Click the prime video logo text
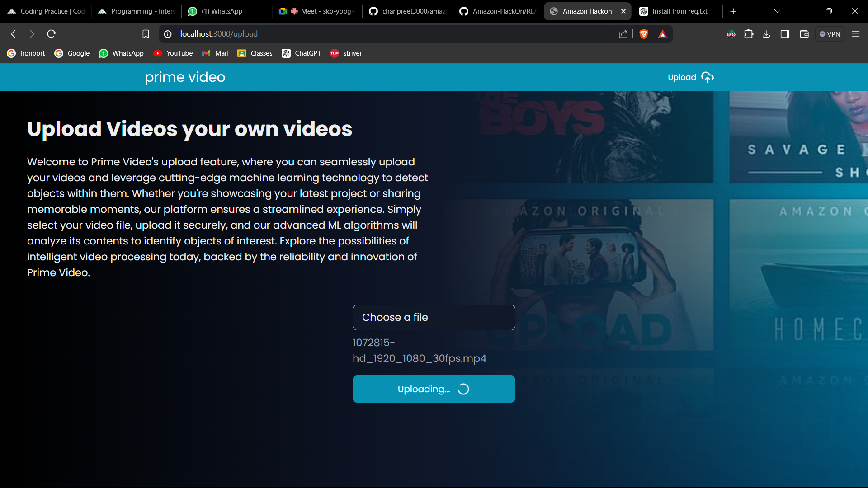Viewport: 868px width, 488px height. point(185,77)
